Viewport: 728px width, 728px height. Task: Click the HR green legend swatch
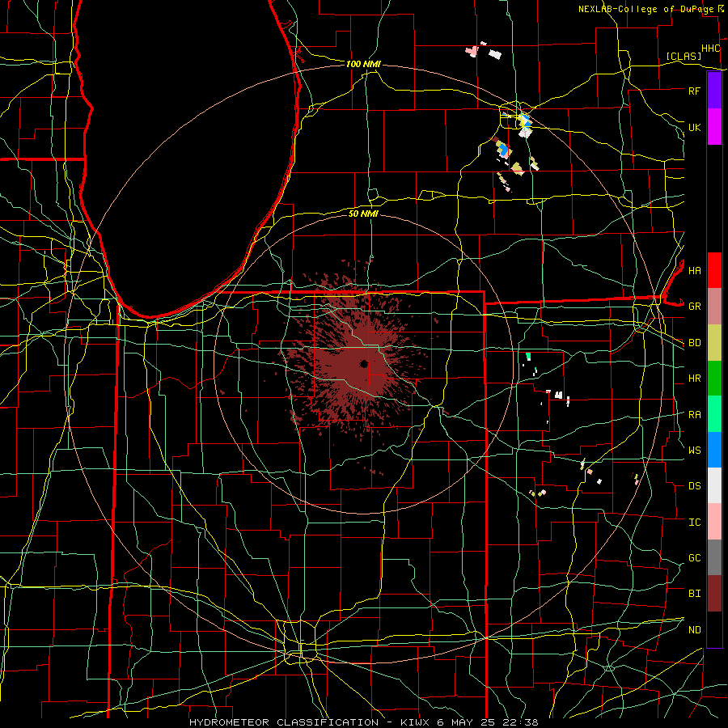coord(714,379)
